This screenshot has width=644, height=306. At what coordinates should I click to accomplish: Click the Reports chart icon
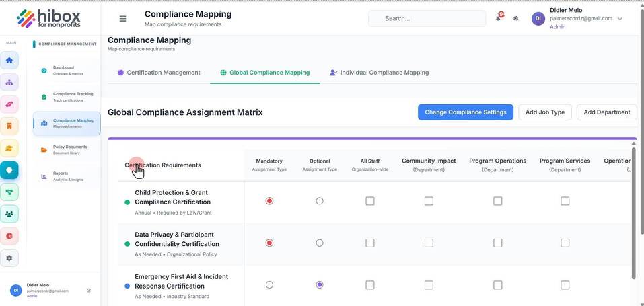44,176
